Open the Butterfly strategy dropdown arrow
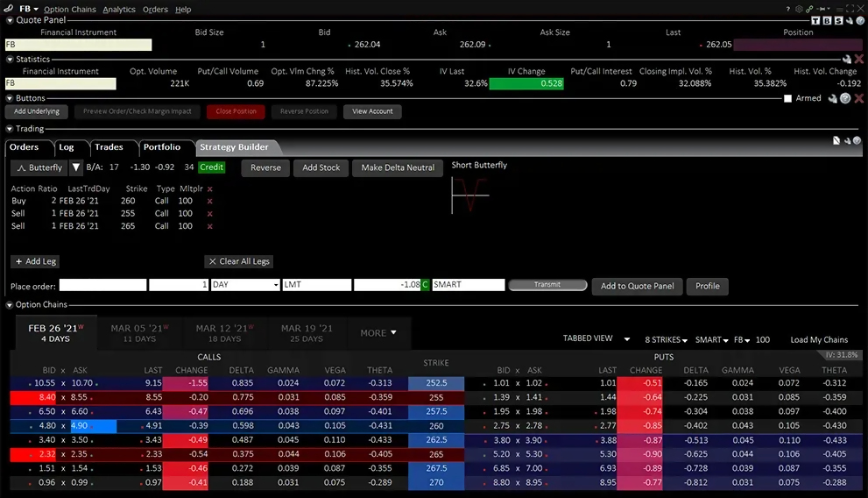Image resolution: width=868 pixels, height=498 pixels. pyautogui.click(x=76, y=167)
